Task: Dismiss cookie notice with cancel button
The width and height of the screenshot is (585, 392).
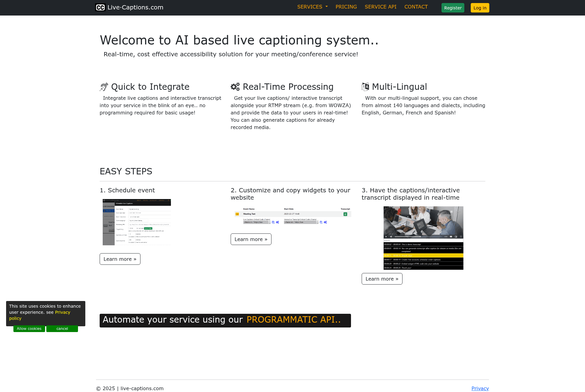Action: coord(62,329)
